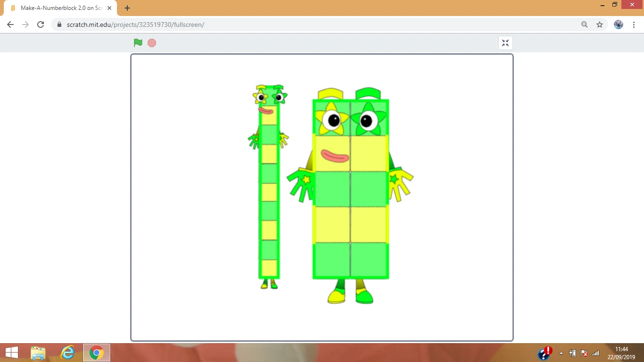Start the project with the green flag
The image size is (644, 362).
coord(138,42)
